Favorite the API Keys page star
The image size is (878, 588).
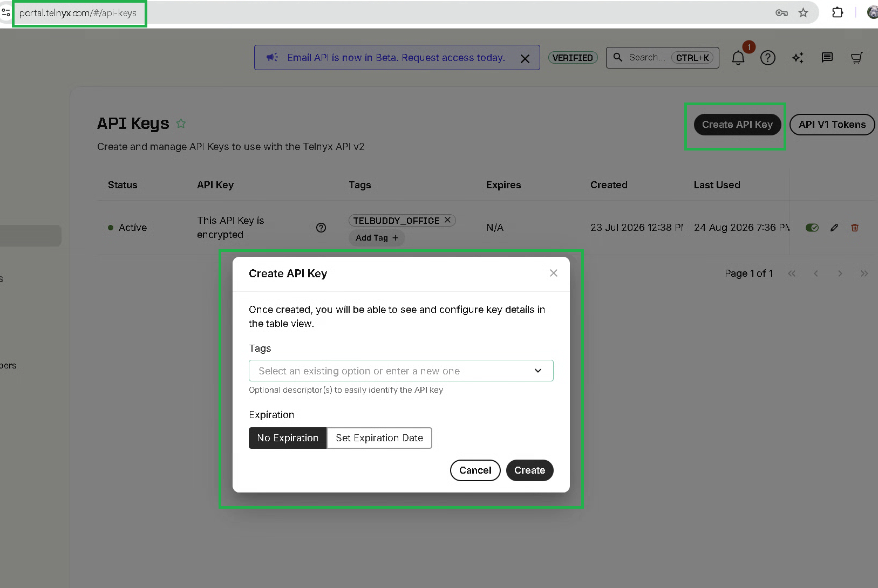(181, 124)
